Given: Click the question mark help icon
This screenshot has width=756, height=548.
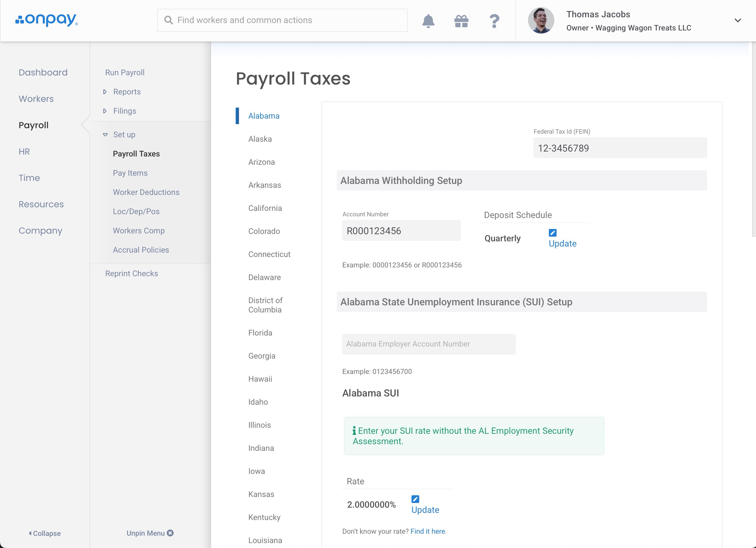Looking at the screenshot, I should coord(494,21).
